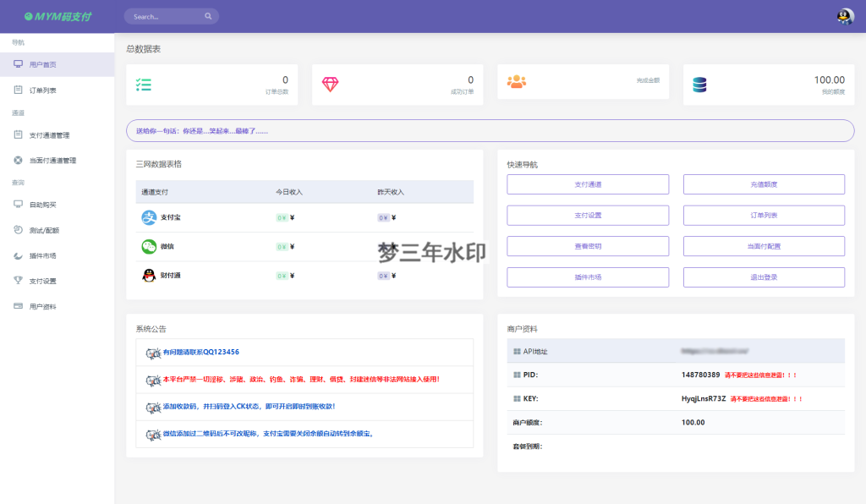
Task: Select 自助购买 in the sidebar
Action: click(x=57, y=205)
